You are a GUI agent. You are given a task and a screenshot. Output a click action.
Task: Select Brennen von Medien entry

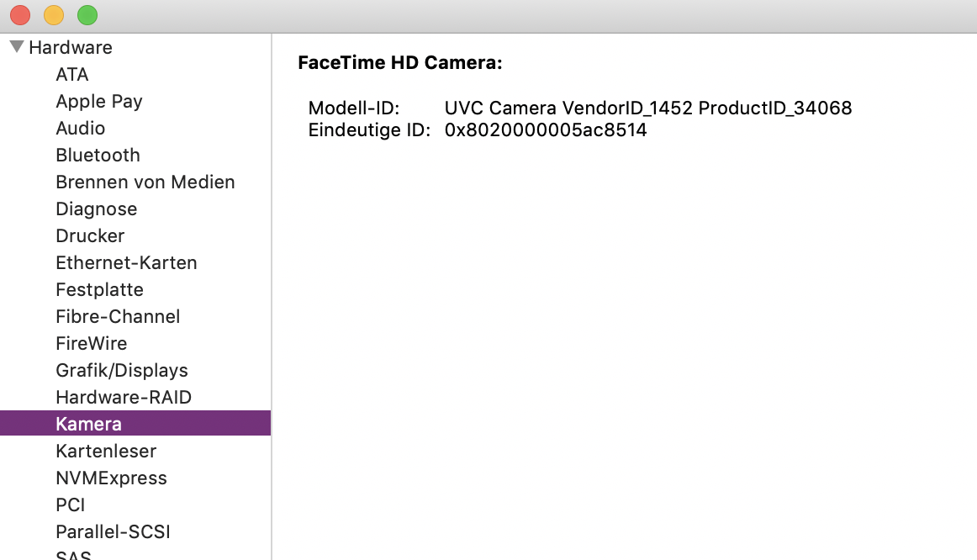pyautogui.click(x=145, y=182)
